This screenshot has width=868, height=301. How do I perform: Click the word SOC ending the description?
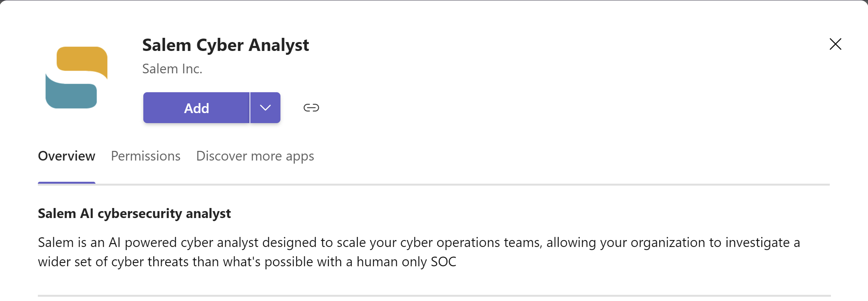point(443,262)
